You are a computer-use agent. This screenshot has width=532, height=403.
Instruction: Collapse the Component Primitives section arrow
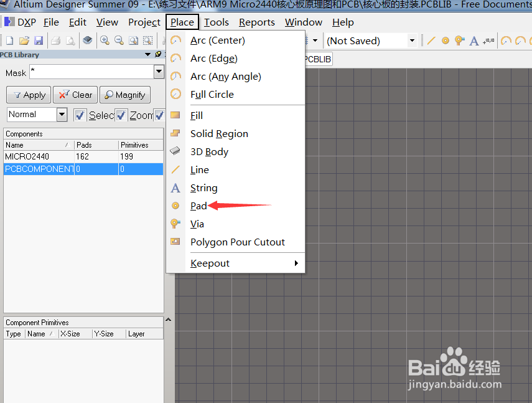(168, 320)
